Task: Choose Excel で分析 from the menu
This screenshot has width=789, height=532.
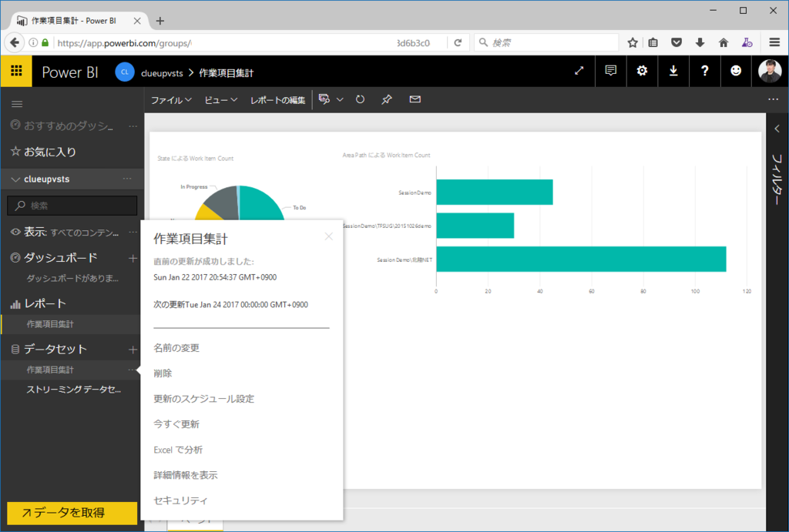Action: pos(178,450)
